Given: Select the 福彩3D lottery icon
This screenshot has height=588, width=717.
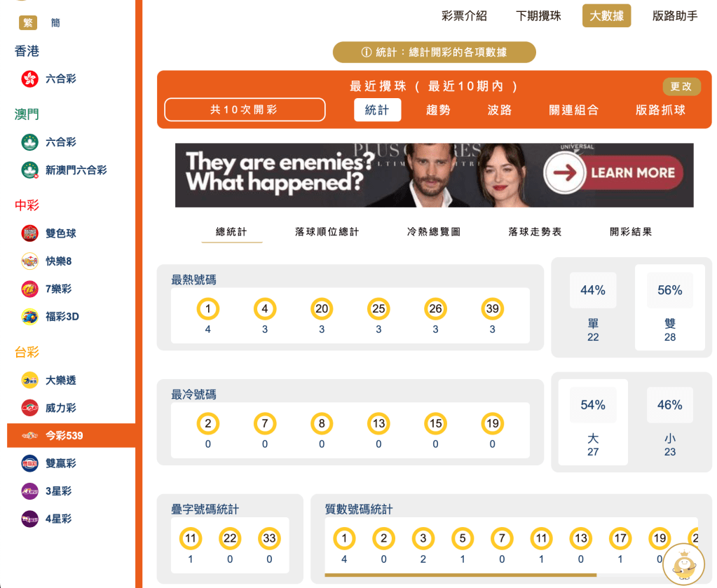Looking at the screenshot, I should (x=29, y=317).
